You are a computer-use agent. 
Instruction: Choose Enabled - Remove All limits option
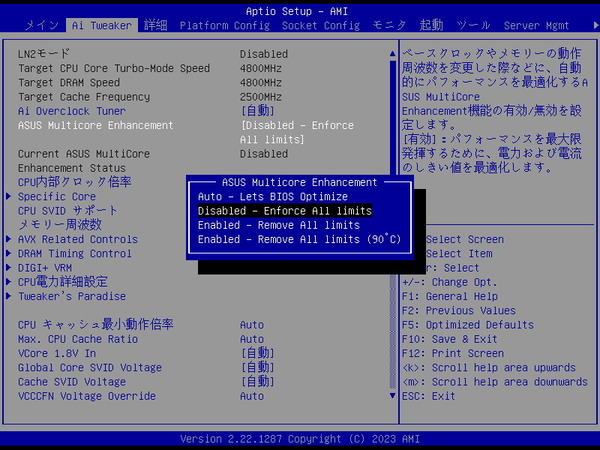(279, 225)
